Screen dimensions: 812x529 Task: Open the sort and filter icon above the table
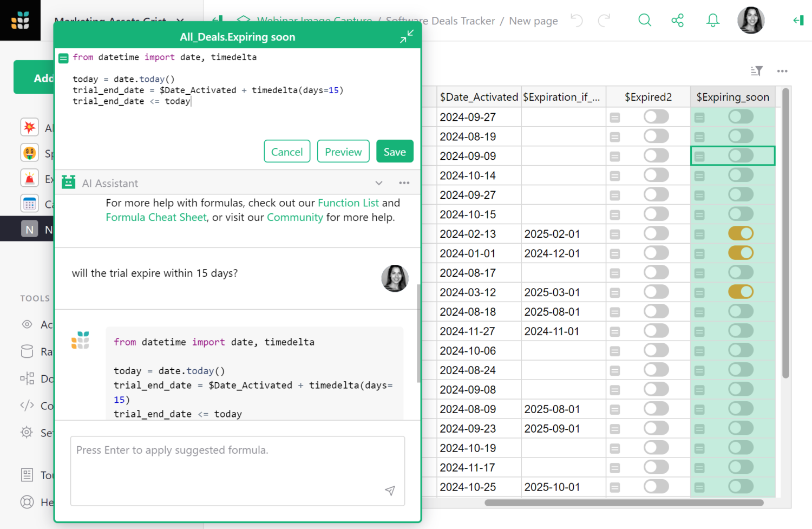pos(756,71)
